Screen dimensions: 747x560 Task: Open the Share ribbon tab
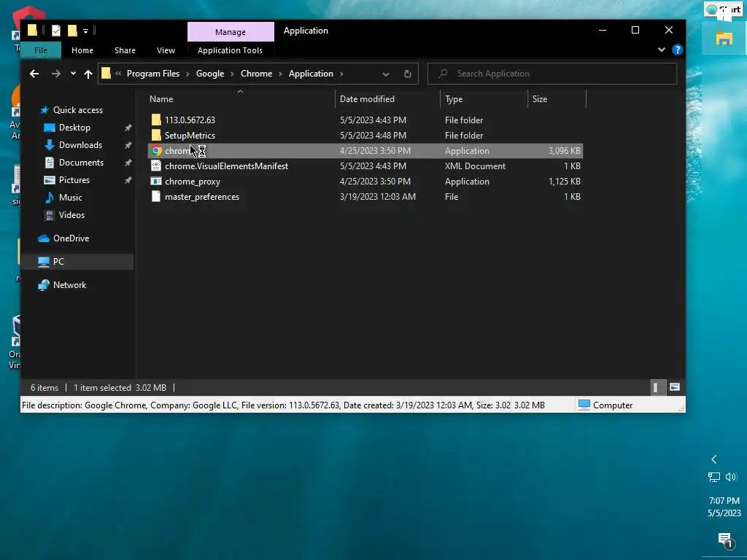click(x=125, y=50)
